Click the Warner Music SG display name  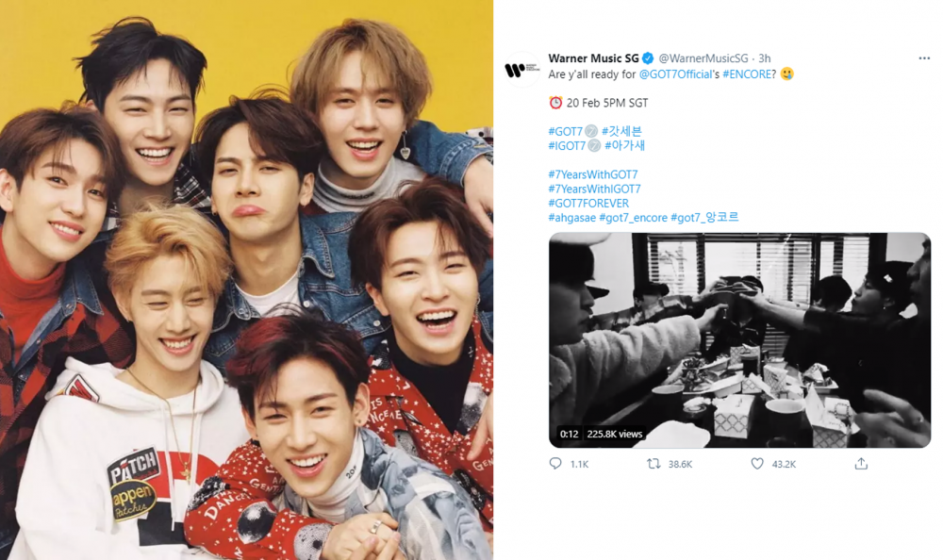593,58
